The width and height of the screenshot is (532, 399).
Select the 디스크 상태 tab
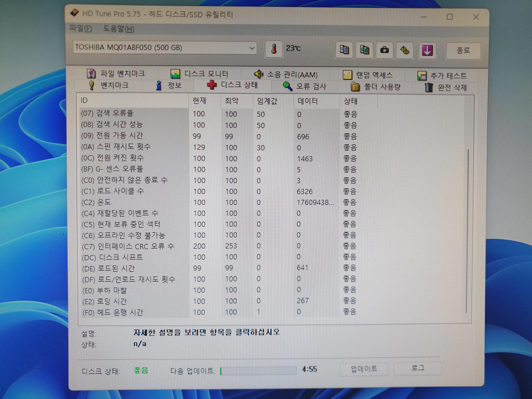(232, 85)
